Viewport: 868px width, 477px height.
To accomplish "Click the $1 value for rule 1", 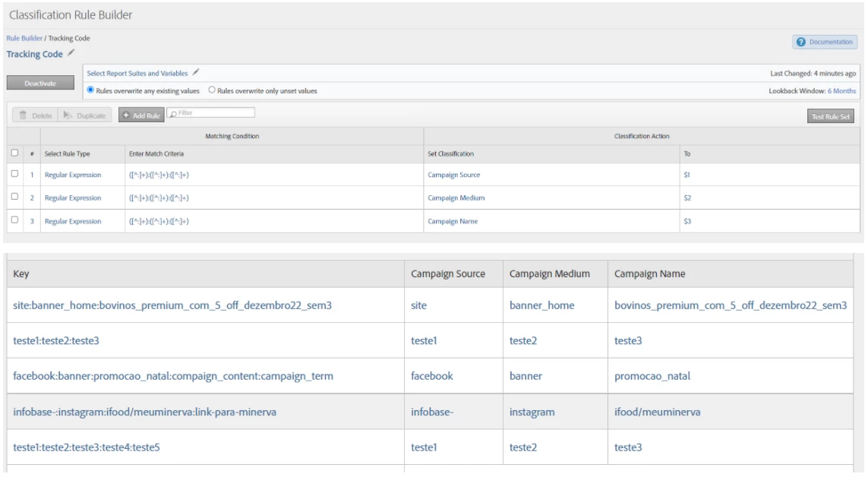I will [x=687, y=175].
